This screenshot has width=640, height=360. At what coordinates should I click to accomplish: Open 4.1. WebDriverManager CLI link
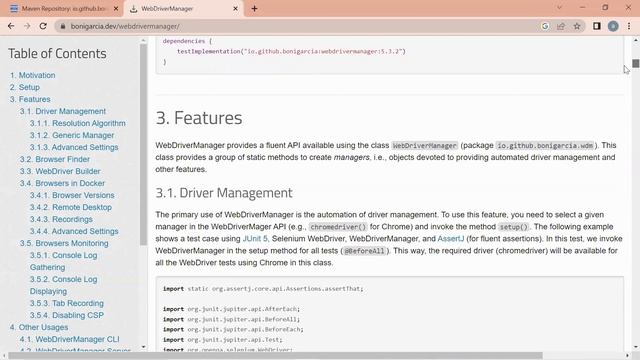(x=69, y=339)
